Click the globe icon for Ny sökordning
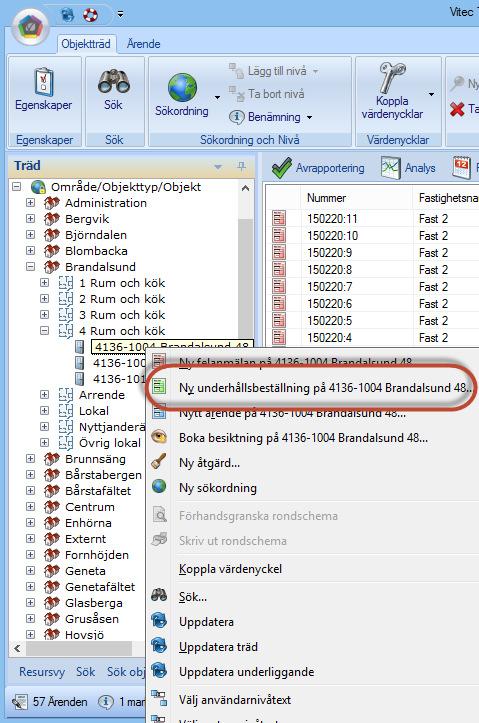 (x=159, y=487)
